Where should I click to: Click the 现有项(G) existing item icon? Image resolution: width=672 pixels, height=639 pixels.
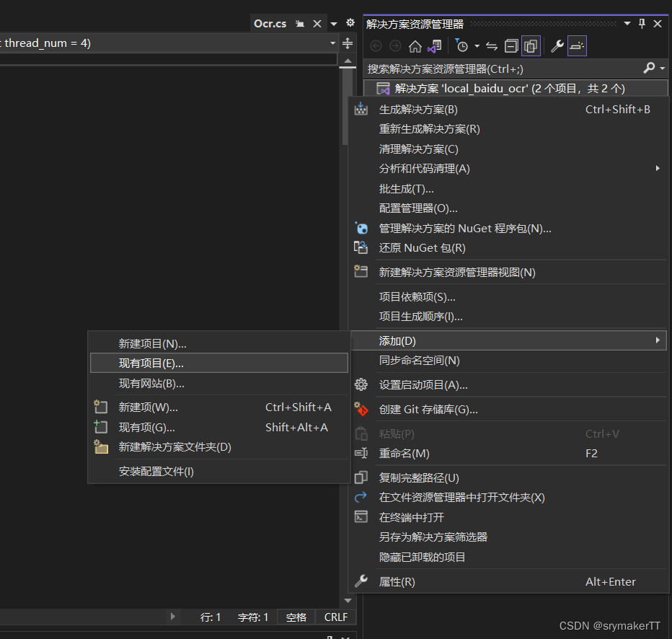[101, 427]
